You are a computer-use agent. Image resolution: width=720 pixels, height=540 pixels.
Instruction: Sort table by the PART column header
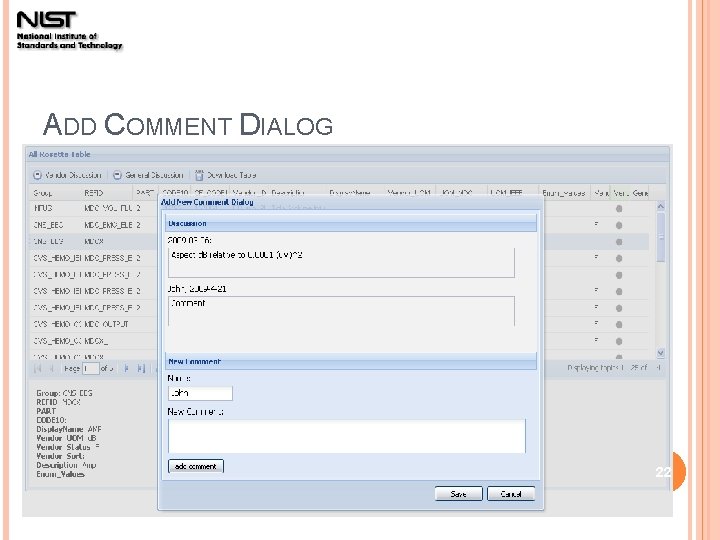click(x=145, y=193)
